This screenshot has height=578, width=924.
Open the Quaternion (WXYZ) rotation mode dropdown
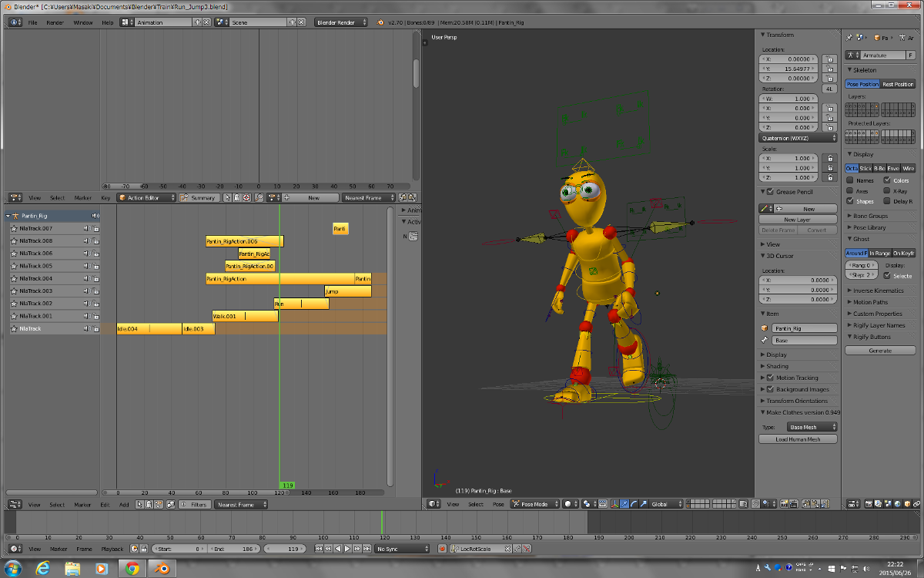(798, 138)
